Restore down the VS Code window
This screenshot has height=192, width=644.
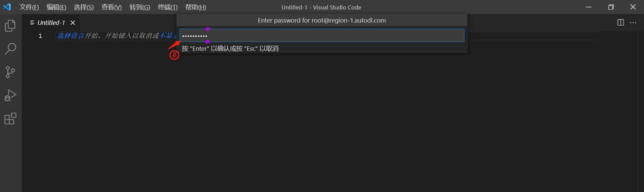(x=611, y=7)
